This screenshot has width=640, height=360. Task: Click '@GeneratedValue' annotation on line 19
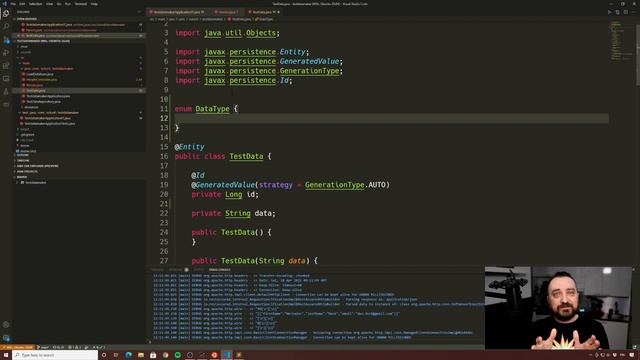pos(223,185)
